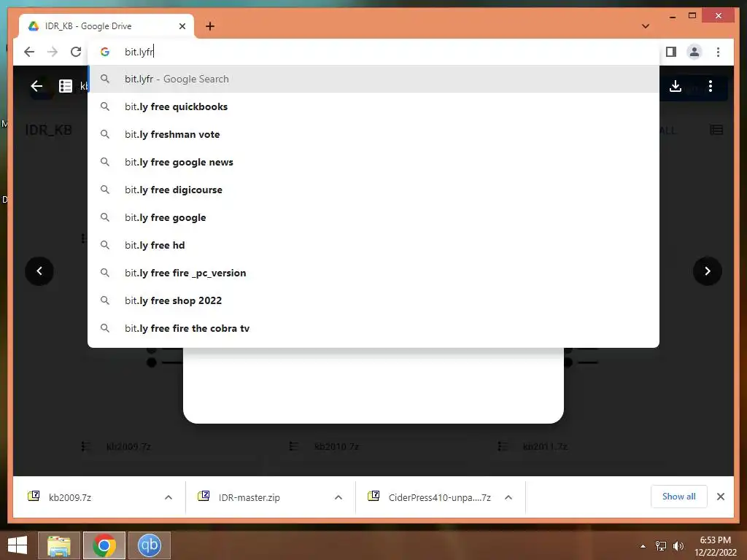Click the Chrome icon in the taskbar
Viewport: 747px width, 560px height.
104,545
